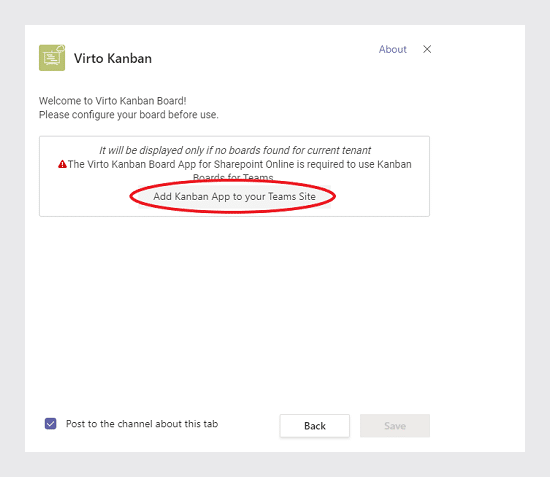Click the Please configure your board line
This screenshot has height=477, width=550.
tap(129, 115)
